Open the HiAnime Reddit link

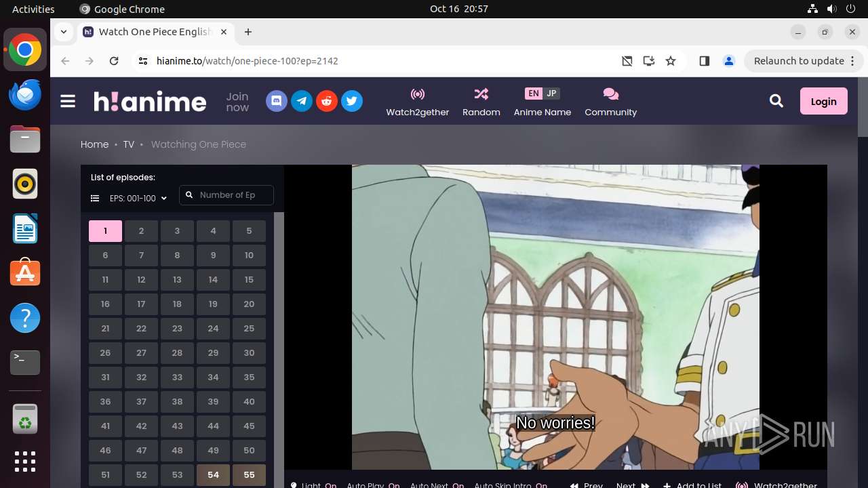(327, 102)
